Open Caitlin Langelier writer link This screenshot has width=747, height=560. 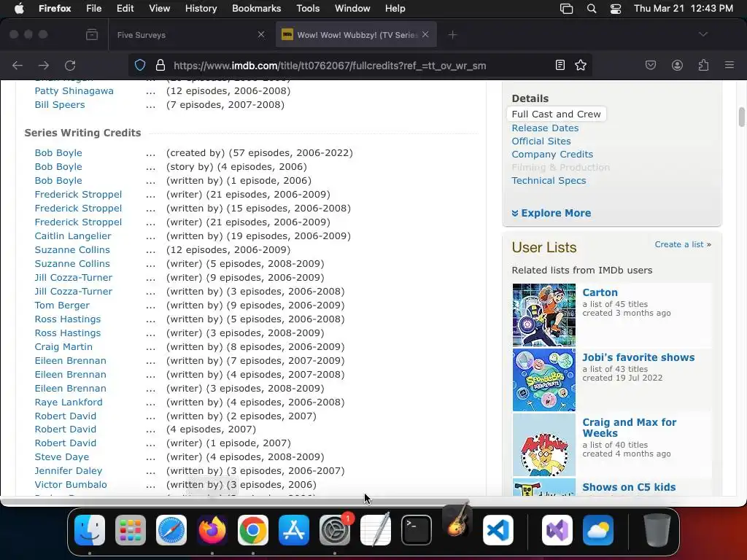72,236
